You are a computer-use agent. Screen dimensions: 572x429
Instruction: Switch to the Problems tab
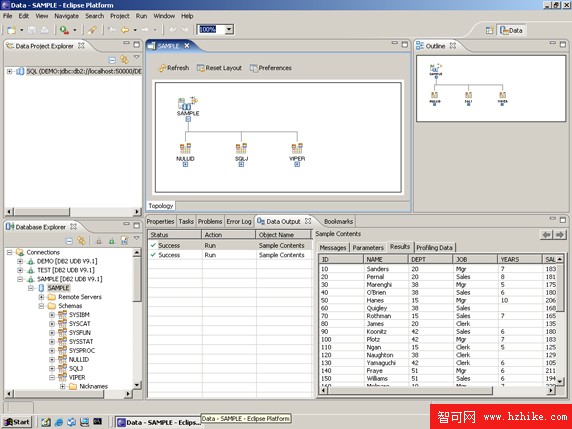pyautogui.click(x=210, y=221)
